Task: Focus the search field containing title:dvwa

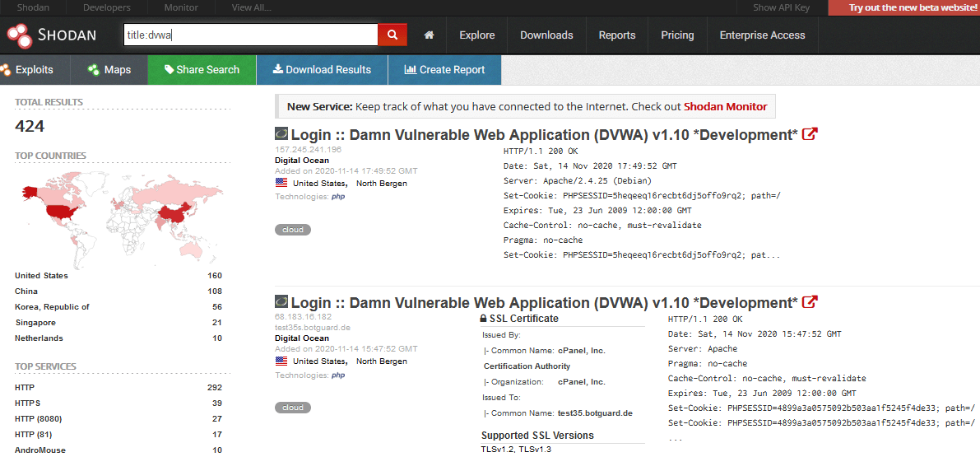Action: pos(249,35)
